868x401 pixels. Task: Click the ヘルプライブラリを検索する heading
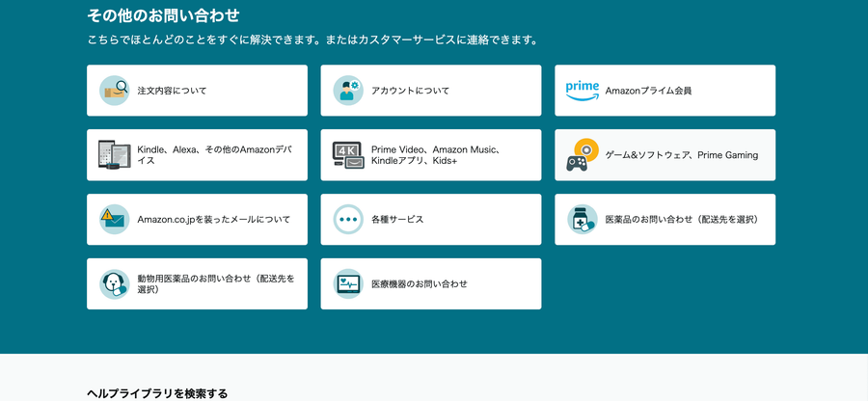click(x=157, y=394)
